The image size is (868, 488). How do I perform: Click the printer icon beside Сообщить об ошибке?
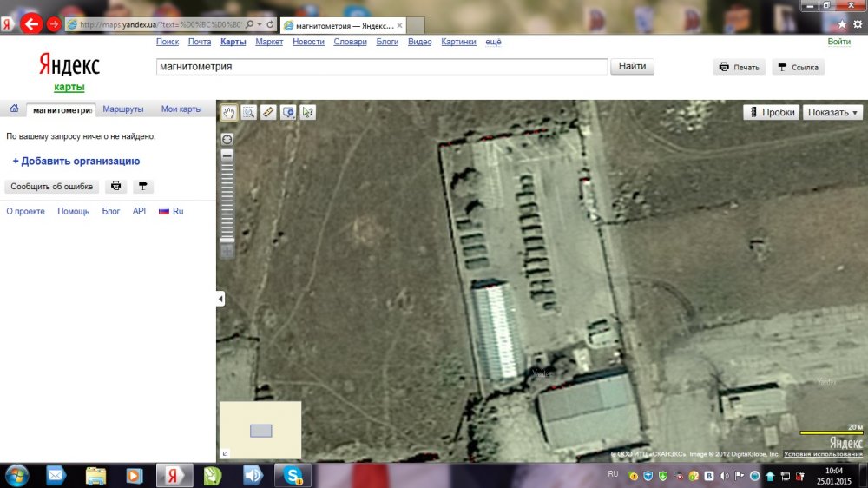pyautogui.click(x=115, y=187)
